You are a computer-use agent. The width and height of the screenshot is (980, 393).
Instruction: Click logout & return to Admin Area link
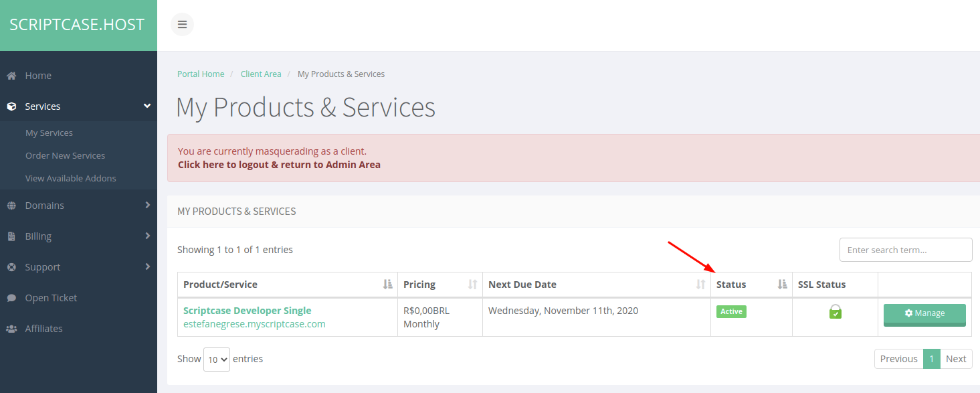(279, 165)
